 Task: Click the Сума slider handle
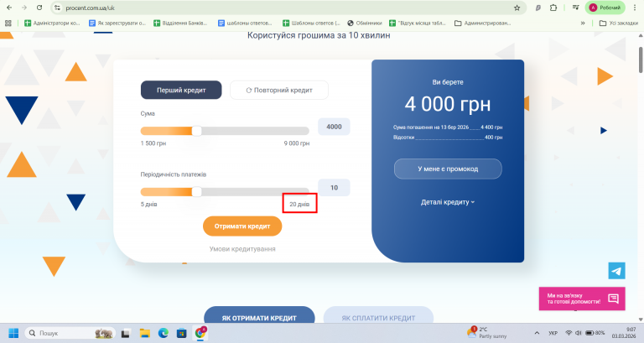coord(197,131)
